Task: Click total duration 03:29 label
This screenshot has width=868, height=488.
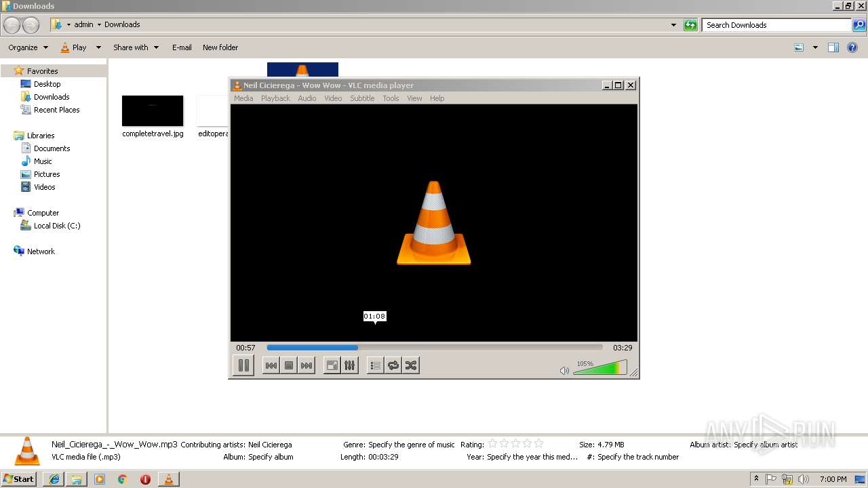Action: click(623, 348)
